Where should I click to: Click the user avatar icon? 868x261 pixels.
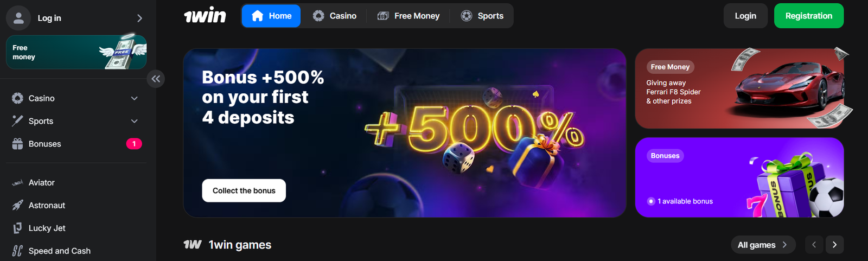tap(18, 18)
